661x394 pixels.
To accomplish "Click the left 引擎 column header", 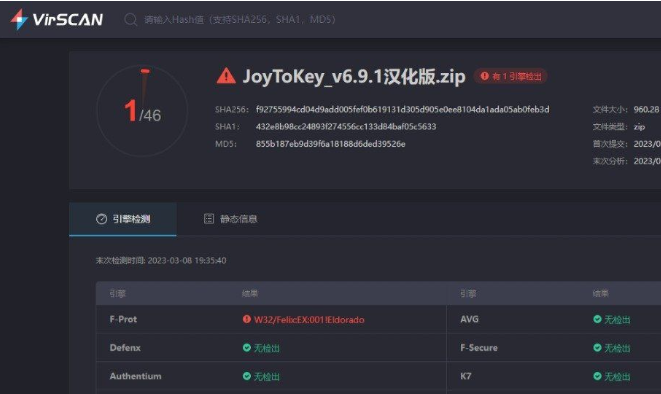I will point(117,294).
